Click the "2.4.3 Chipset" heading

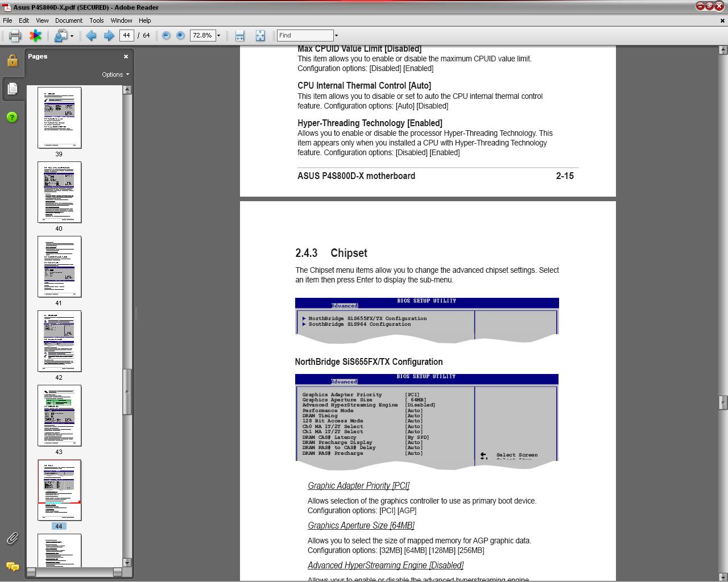[331, 253]
